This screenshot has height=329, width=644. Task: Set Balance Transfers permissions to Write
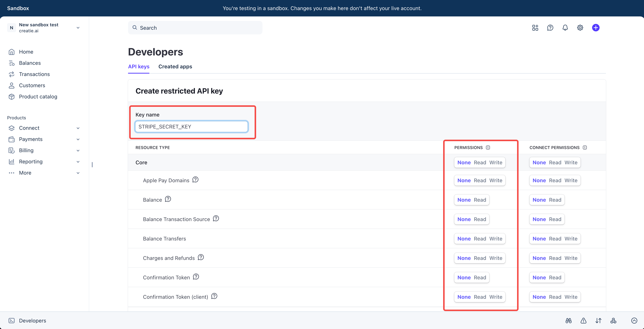496,239
